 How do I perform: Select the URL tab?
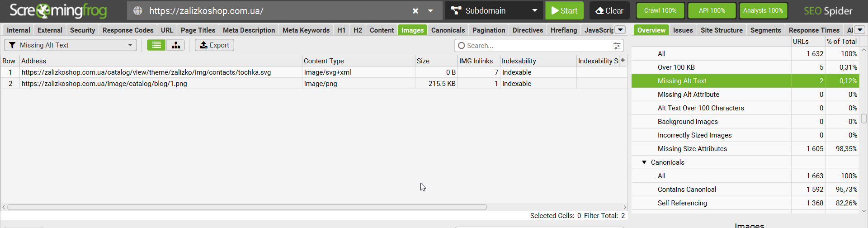[167, 30]
